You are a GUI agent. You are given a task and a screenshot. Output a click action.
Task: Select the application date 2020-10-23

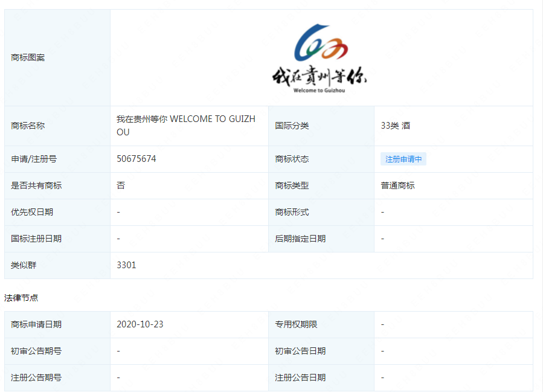click(140, 324)
